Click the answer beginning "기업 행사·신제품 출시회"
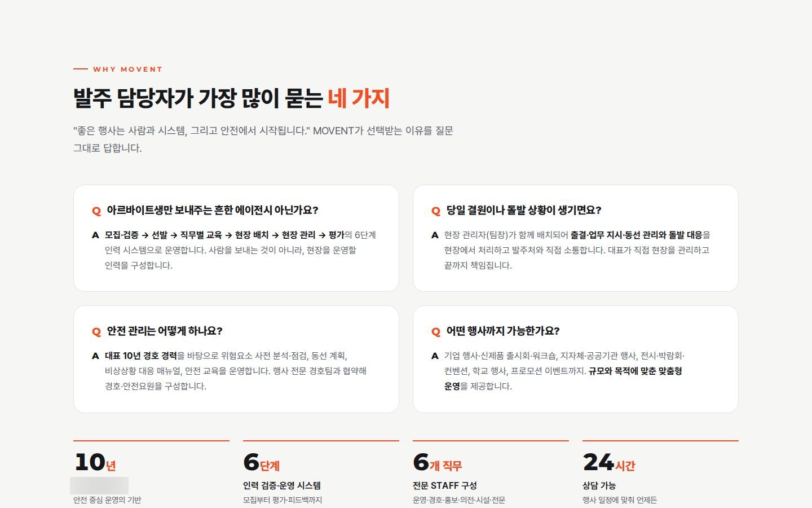The image size is (812, 508). (x=564, y=371)
